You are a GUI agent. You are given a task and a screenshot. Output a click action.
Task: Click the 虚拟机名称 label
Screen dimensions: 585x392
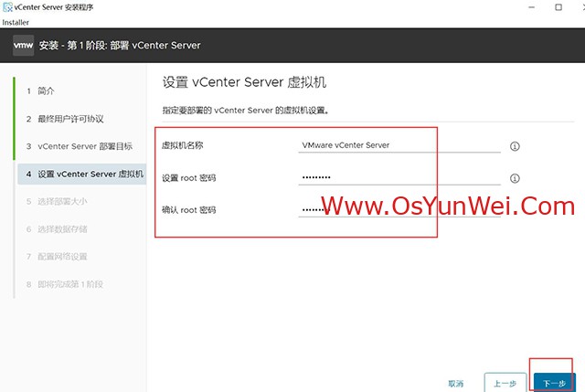coord(183,145)
